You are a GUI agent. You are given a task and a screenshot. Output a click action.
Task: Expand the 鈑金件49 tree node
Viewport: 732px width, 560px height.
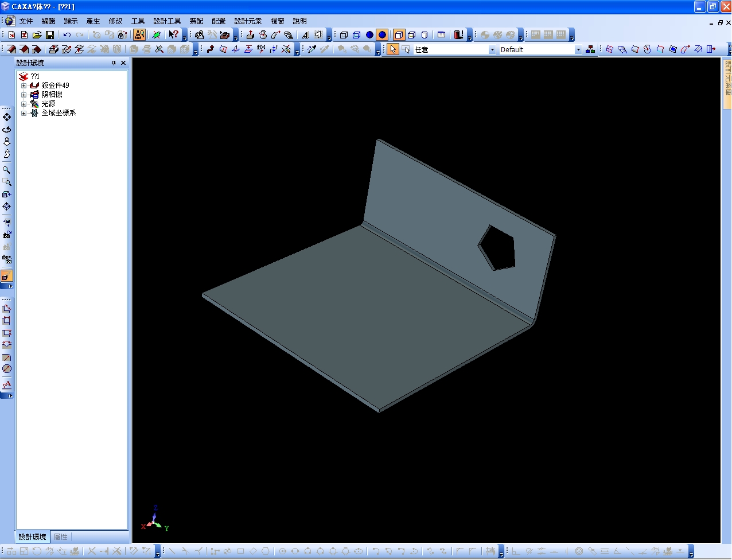[x=24, y=85]
